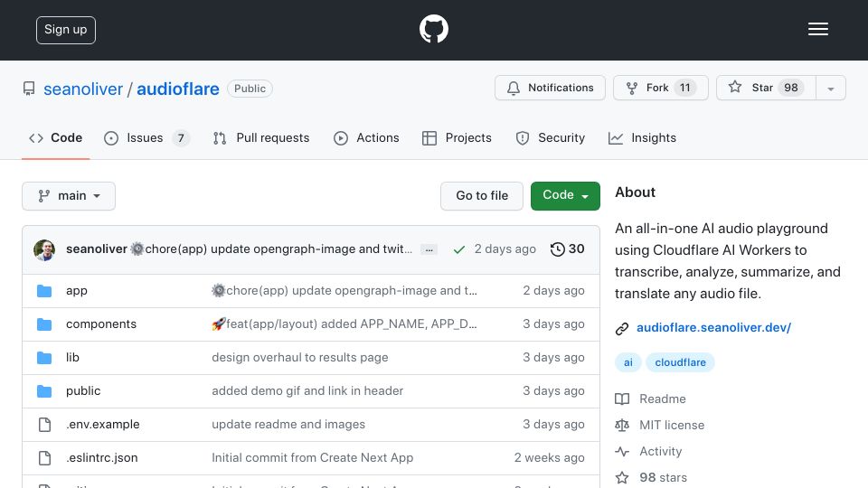Image resolution: width=868 pixels, height=488 pixels.
Task: Click the Sign up button
Action: (66, 30)
